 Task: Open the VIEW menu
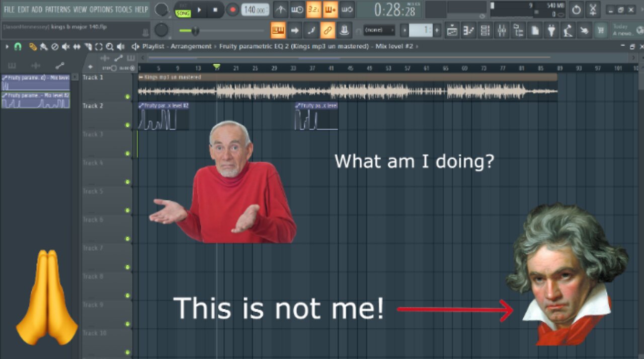tap(80, 9)
